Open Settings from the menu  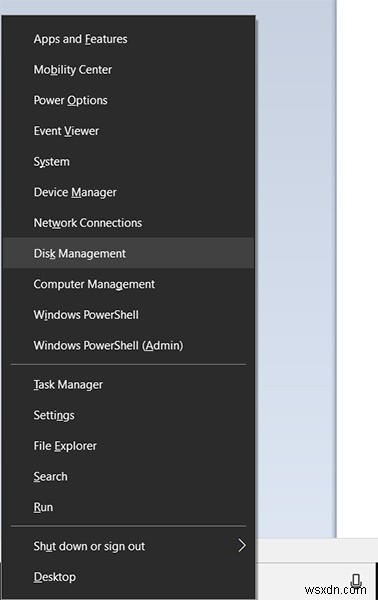[x=128, y=415]
